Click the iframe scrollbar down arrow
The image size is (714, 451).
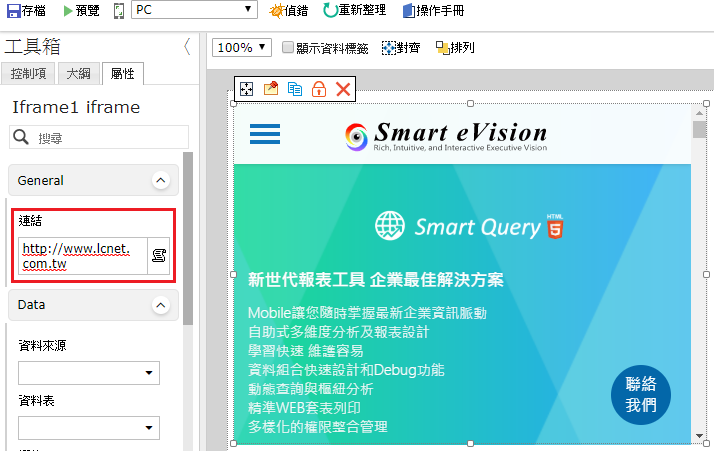[699, 436]
